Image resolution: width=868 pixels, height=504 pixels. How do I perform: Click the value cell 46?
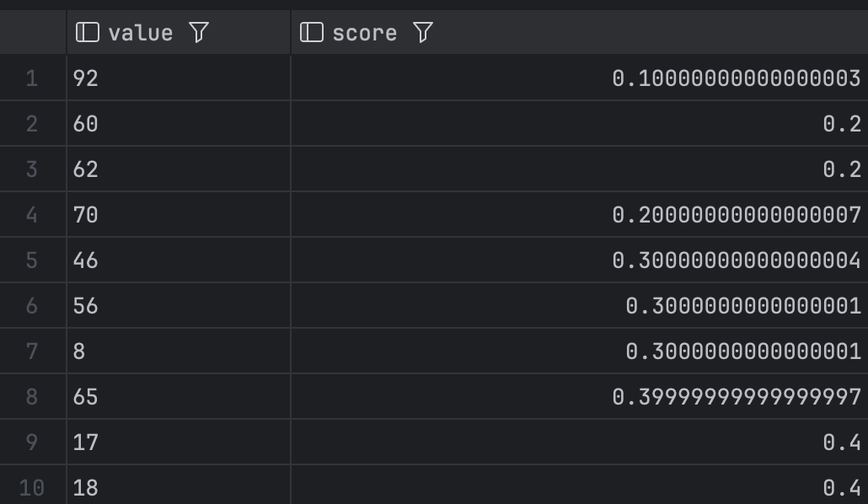click(x=179, y=260)
